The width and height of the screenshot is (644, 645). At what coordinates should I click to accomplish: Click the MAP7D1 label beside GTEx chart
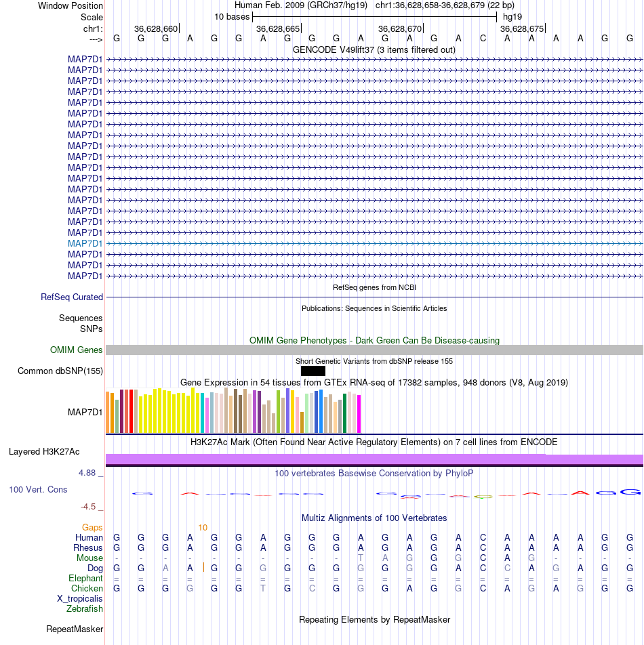tap(85, 412)
